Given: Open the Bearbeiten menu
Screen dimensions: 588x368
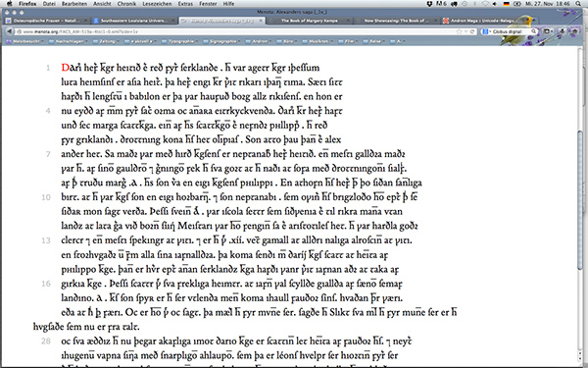Looking at the screenshot, I should 74,4.
